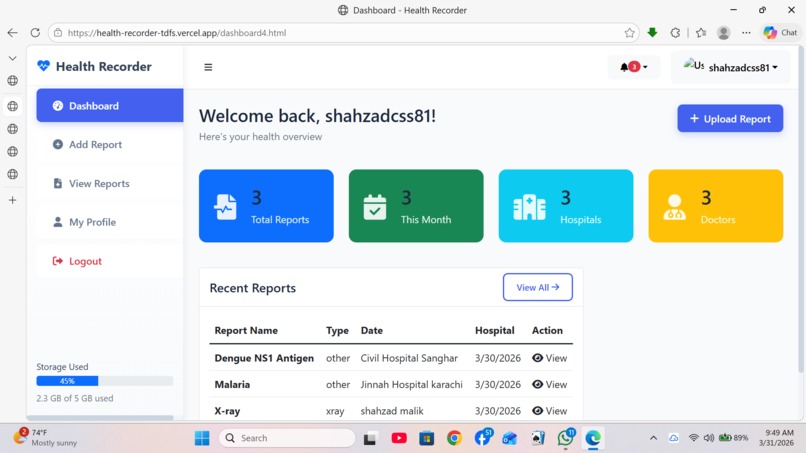806x453 pixels.
Task: Open the shahzadcss81 user dropdown
Action: [730, 67]
